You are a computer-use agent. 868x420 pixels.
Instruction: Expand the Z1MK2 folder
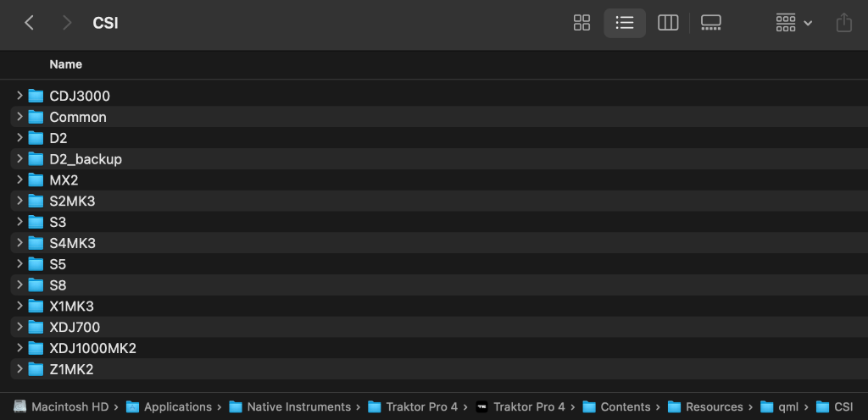click(x=19, y=368)
